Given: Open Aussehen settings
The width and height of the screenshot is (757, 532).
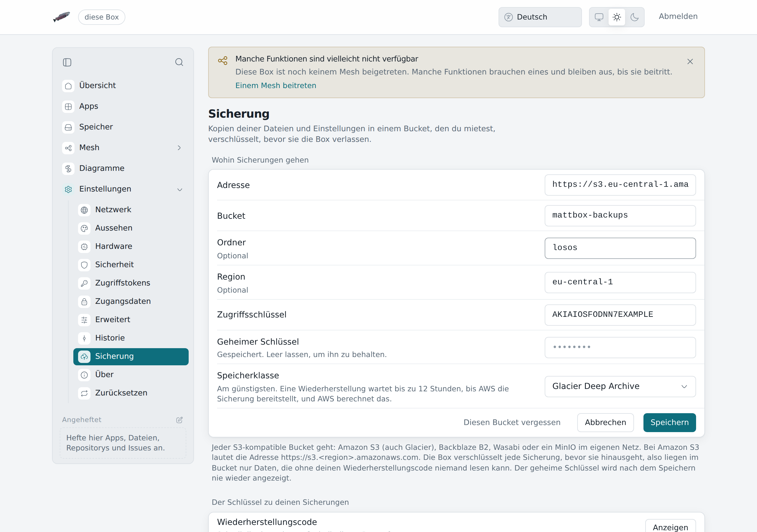Looking at the screenshot, I should (x=131, y=228).
